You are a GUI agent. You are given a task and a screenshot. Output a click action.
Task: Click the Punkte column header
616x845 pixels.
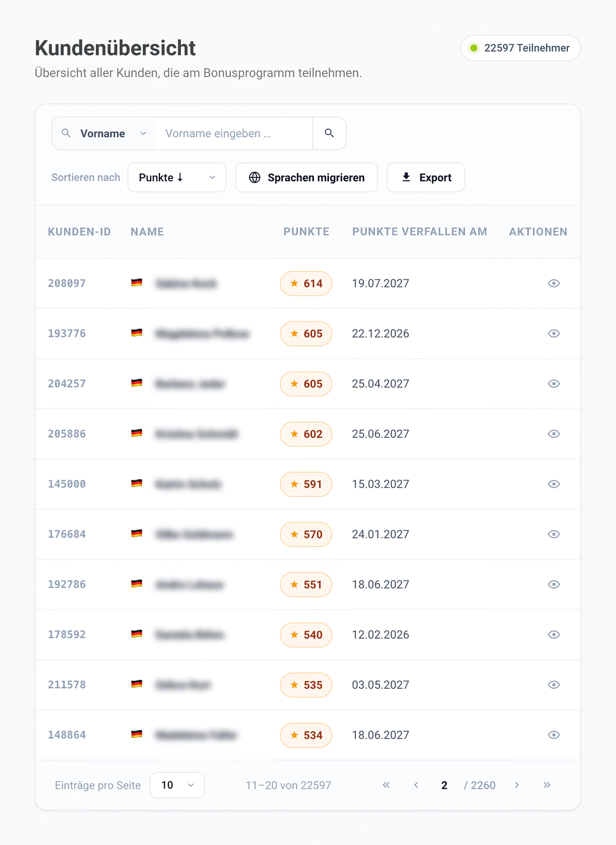(306, 232)
